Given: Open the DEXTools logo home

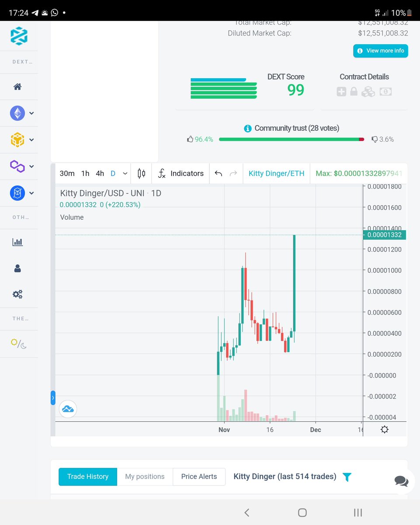Looking at the screenshot, I should pyautogui.click(x=19, y=36).
